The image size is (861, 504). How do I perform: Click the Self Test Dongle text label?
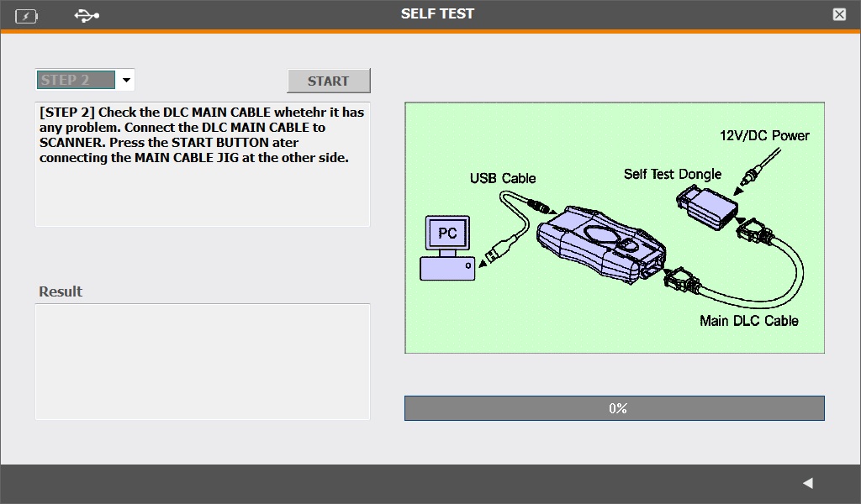pos(672,175)
